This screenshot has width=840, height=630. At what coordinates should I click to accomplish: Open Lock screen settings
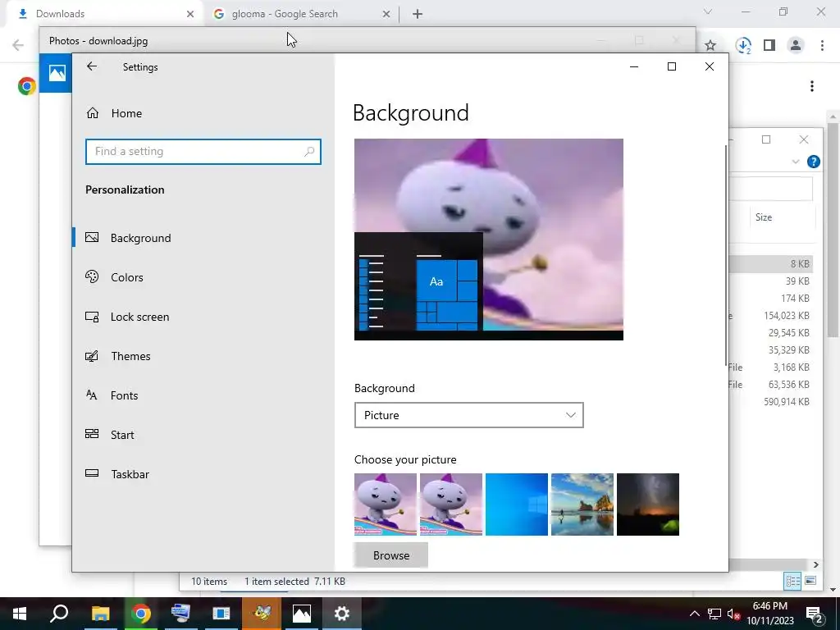[139, 317]
